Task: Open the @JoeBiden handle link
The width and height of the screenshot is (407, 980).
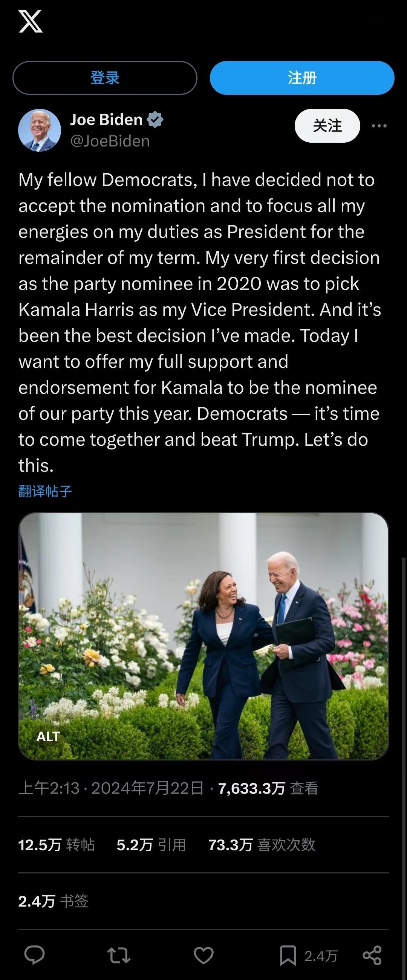Action: click(110, 141)
